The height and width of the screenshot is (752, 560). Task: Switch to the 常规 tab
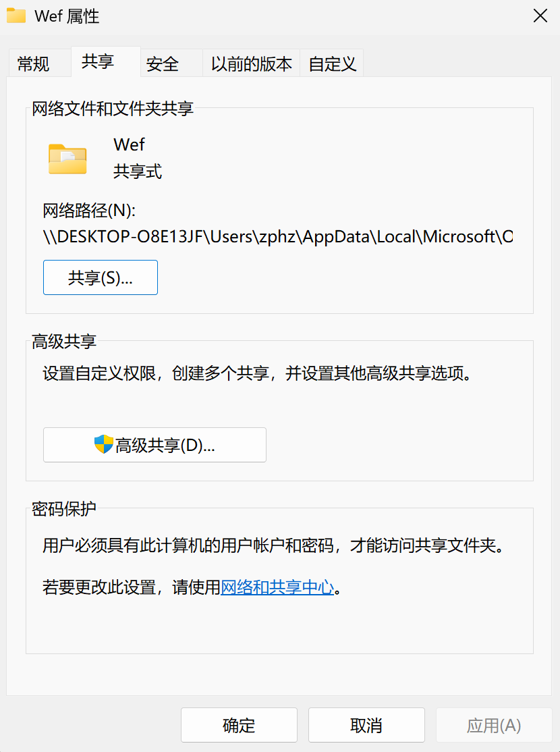pos(34,64)
